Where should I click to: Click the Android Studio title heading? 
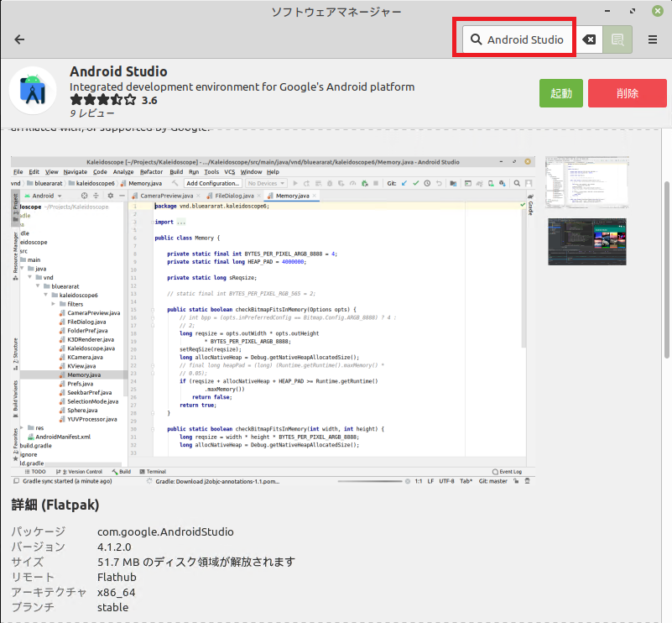click(x=118, y=71)
